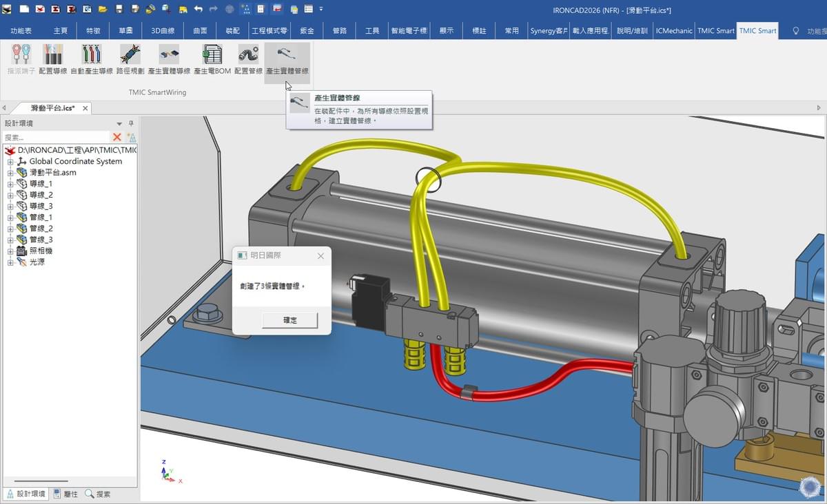The height and width of the screenshot is (504, 827).
Task: Click the 指派端子 ribbon tool icon
Action: click(x=21, y=54)
